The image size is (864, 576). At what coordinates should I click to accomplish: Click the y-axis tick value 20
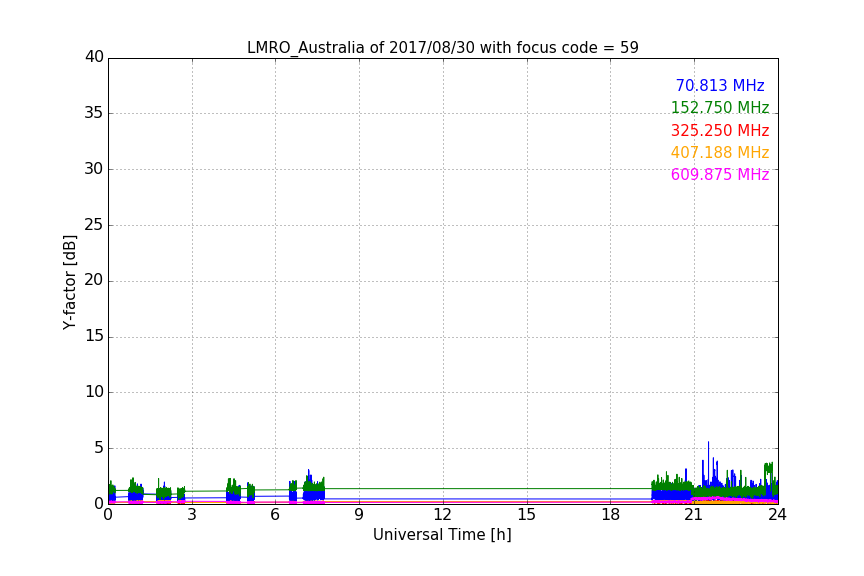coord(94,281)
